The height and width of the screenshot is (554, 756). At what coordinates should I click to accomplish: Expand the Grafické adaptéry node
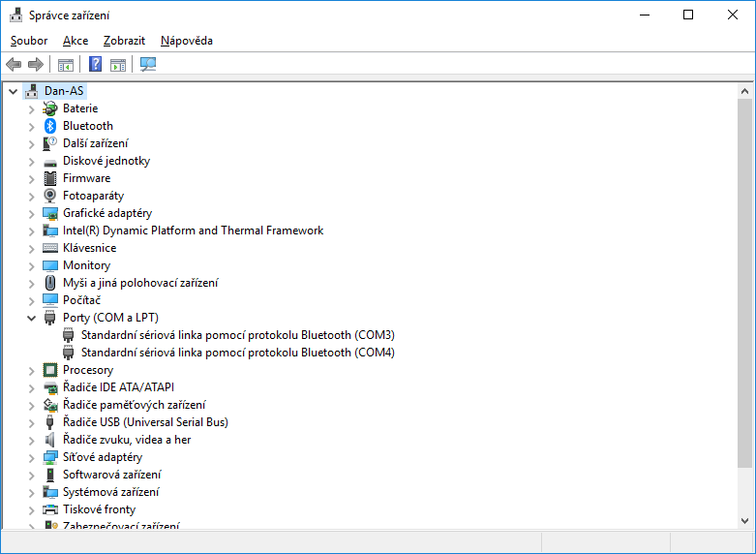point(31,214)
